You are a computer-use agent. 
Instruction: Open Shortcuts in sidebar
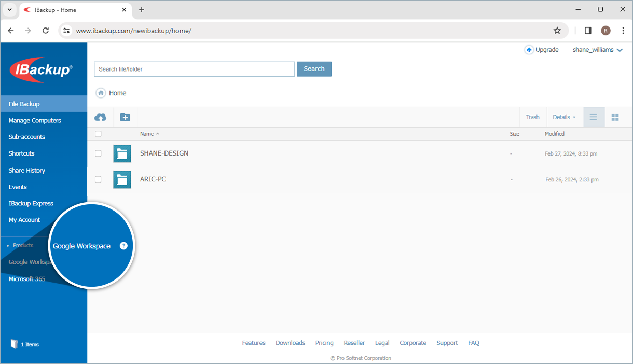pos(22,153)
